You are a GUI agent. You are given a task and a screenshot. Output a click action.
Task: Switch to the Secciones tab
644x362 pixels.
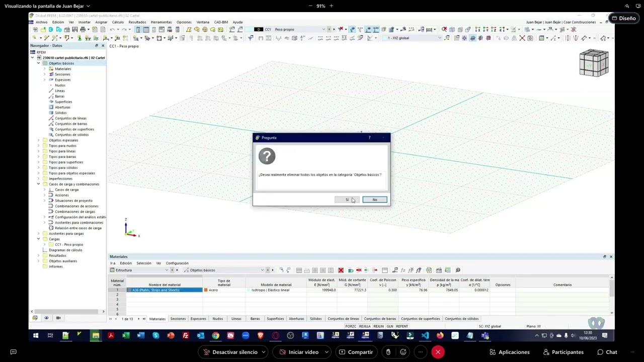tap(178, 319)
